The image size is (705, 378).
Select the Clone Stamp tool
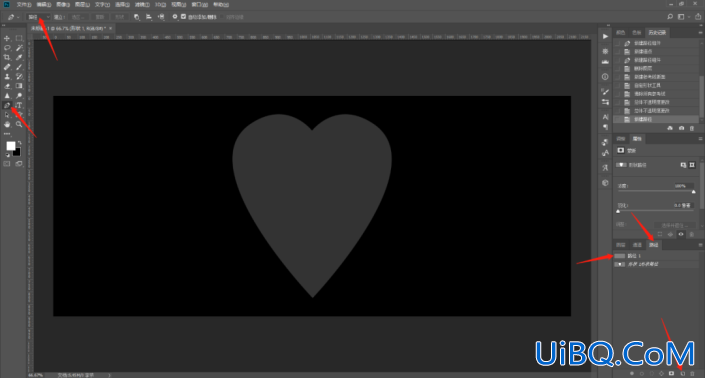[7, 76]
